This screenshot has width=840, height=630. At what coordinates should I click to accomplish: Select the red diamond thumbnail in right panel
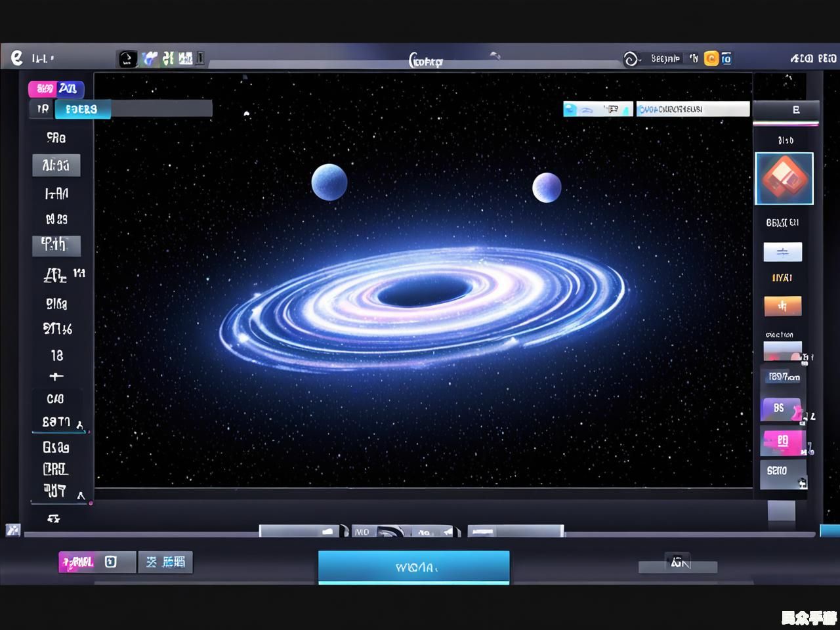[x=784, y=178]
